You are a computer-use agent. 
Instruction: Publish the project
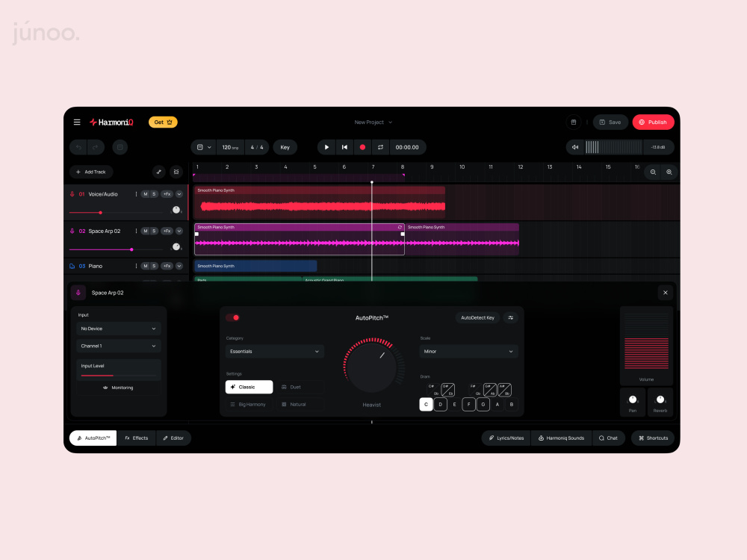(x=653, y=122)
